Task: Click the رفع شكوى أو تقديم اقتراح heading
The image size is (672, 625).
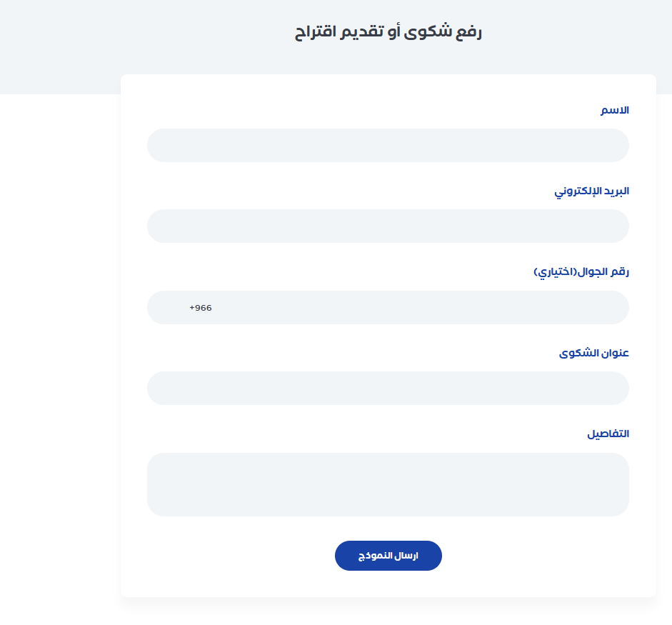Action: pyautogui.click(x=388, y=33)
